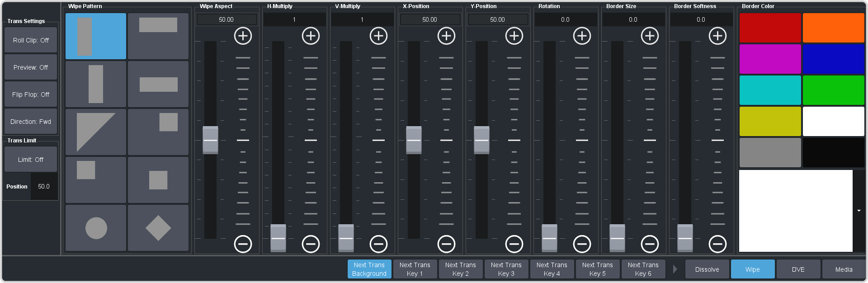Expand more keys with right arrow
The image size is (868, 283).
pyautogui.click(x=675, y=269)
